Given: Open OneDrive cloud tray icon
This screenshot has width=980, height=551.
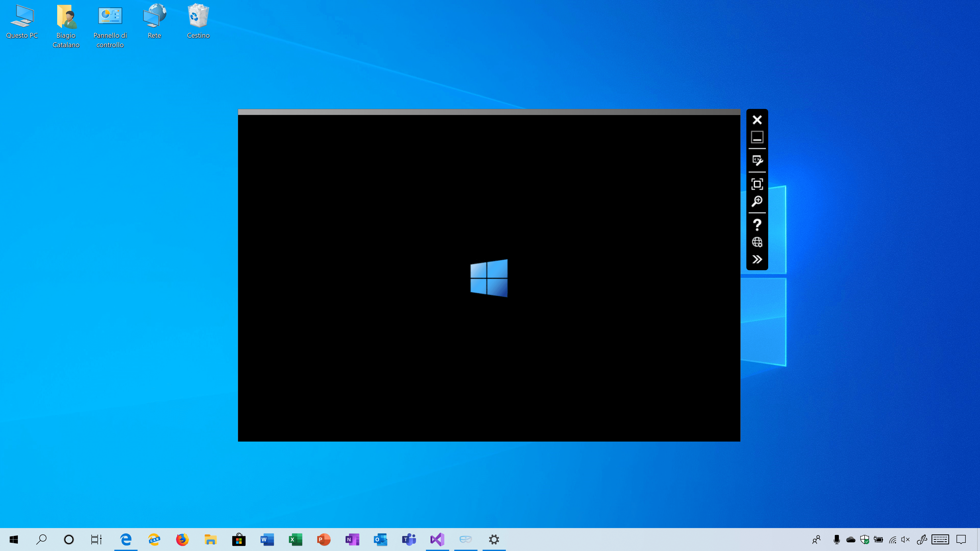Looking at the screenshot, I should coord(851,539).
